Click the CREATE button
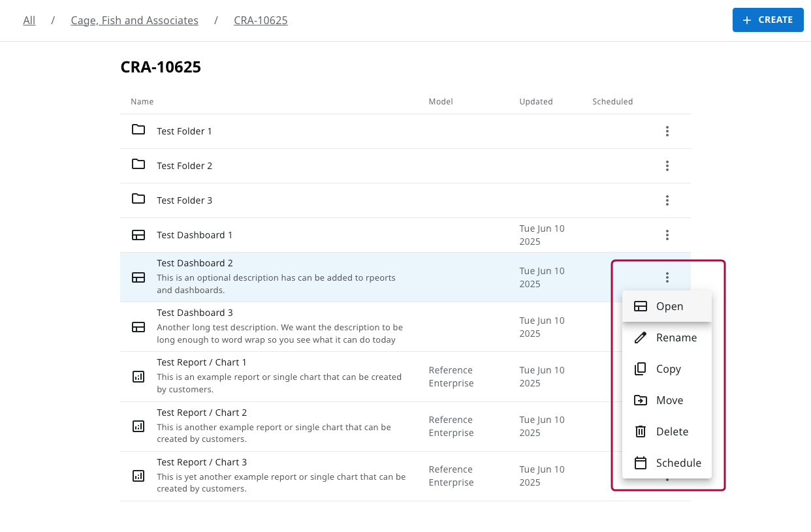811x532 pixels. coord(768,20)
